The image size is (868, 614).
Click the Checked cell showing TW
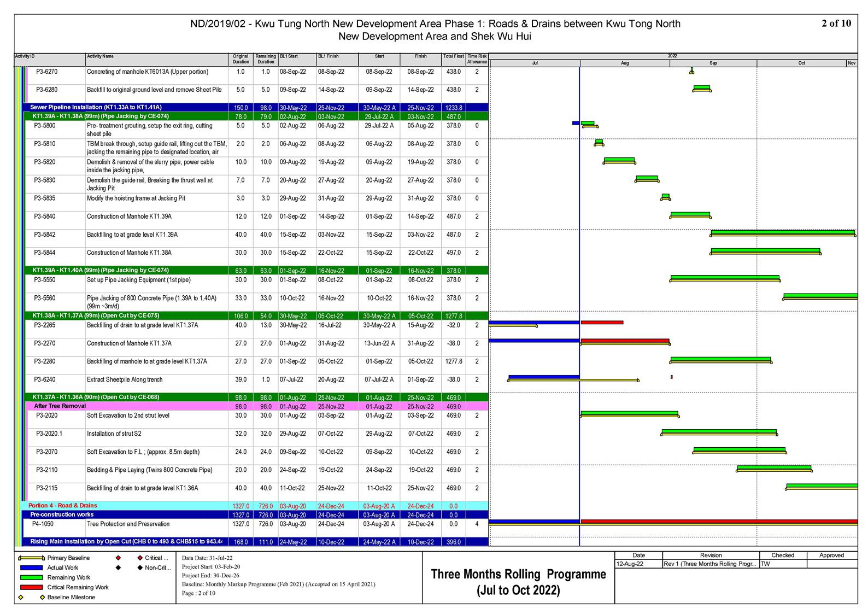pos(783,564)
